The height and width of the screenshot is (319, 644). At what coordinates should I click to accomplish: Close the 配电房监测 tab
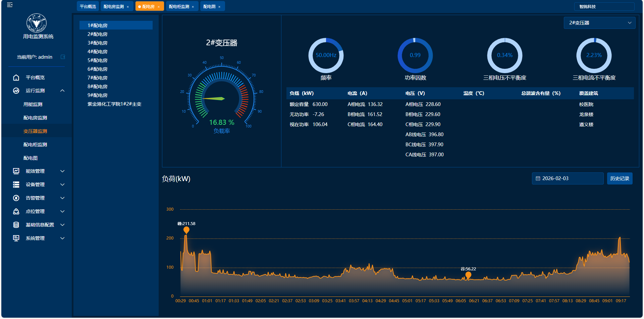[x=128, y=7]
